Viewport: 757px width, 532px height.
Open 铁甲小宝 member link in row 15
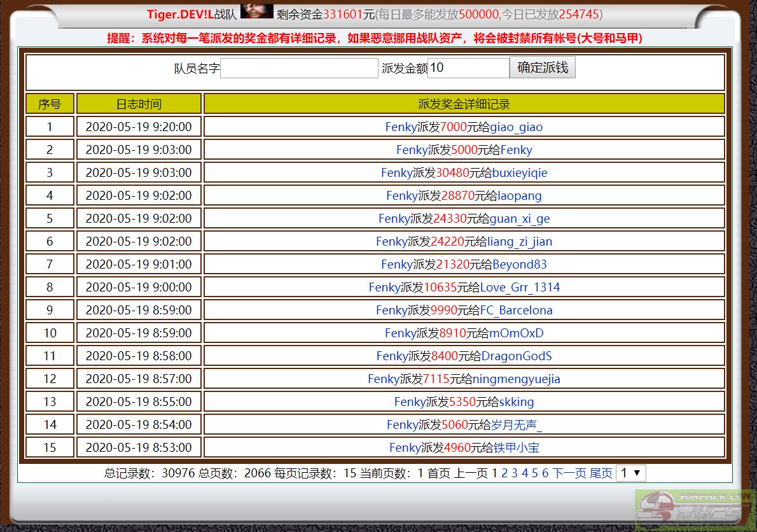[x=516, y=447]
